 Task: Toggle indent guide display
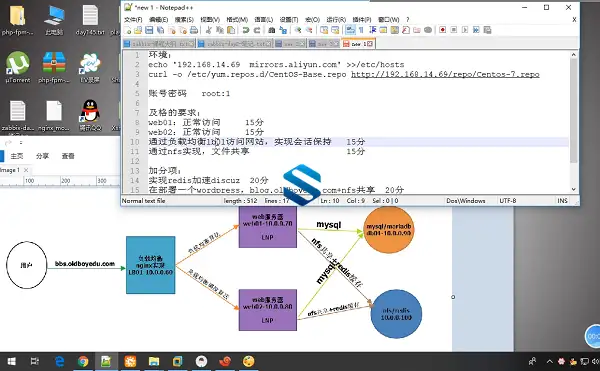point(372,30)
